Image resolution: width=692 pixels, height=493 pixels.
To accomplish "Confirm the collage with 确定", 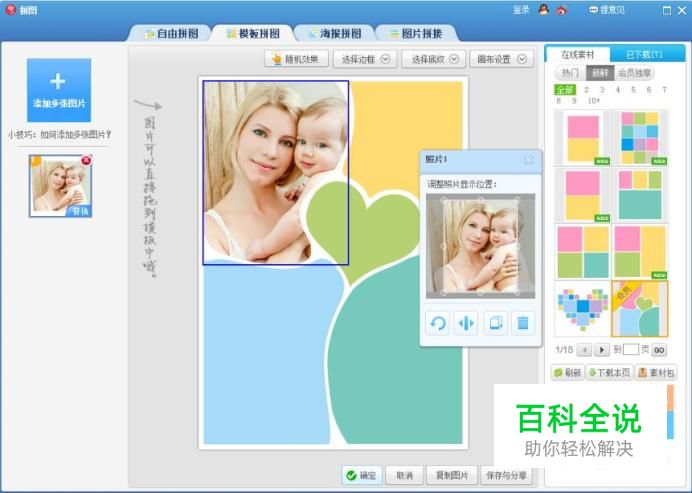I will (x=361, y=475).
